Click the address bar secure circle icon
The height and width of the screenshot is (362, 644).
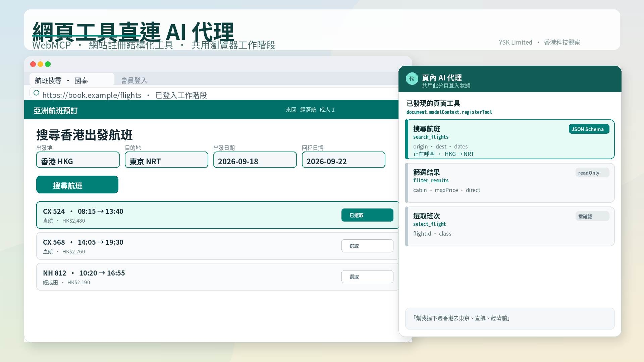tap(37, 93)
